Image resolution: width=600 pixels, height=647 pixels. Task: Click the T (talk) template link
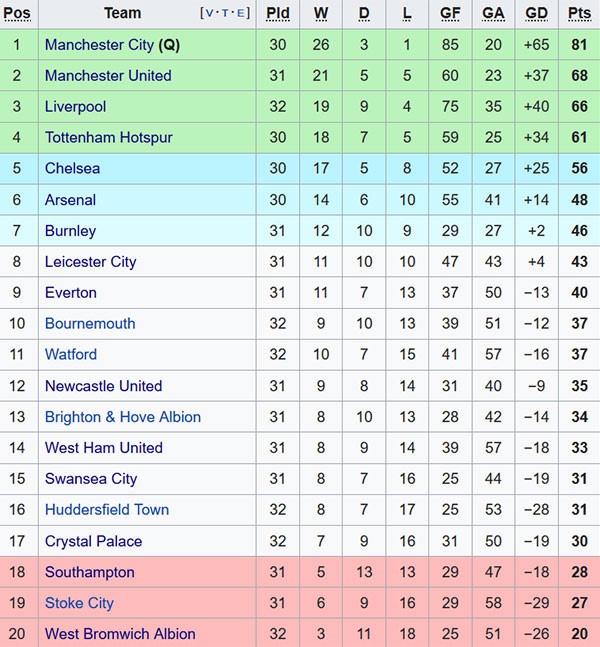224,14
